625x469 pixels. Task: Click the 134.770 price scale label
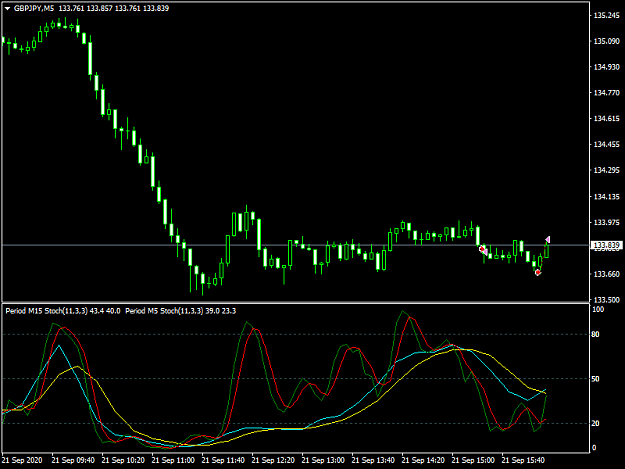[607, 93]
